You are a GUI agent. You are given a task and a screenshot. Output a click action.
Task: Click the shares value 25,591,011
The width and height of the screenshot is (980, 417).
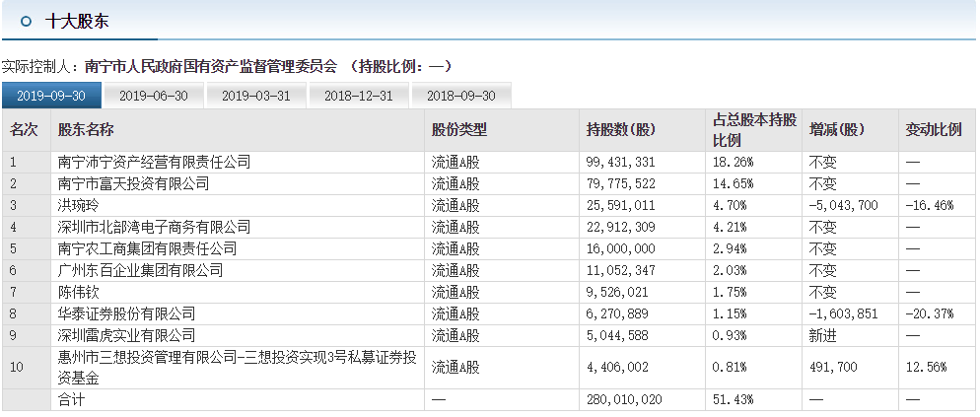click(620, 206)
